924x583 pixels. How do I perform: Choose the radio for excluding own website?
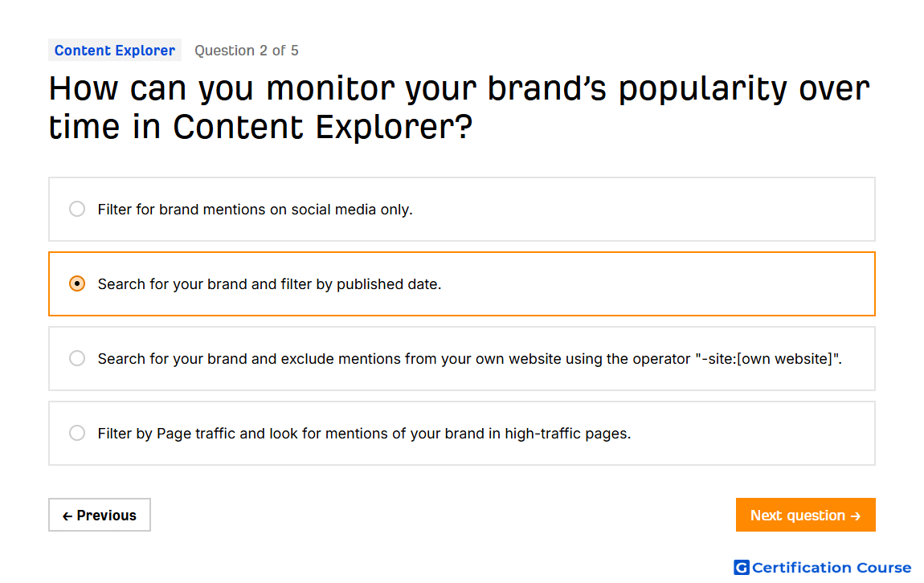[77, 359]
